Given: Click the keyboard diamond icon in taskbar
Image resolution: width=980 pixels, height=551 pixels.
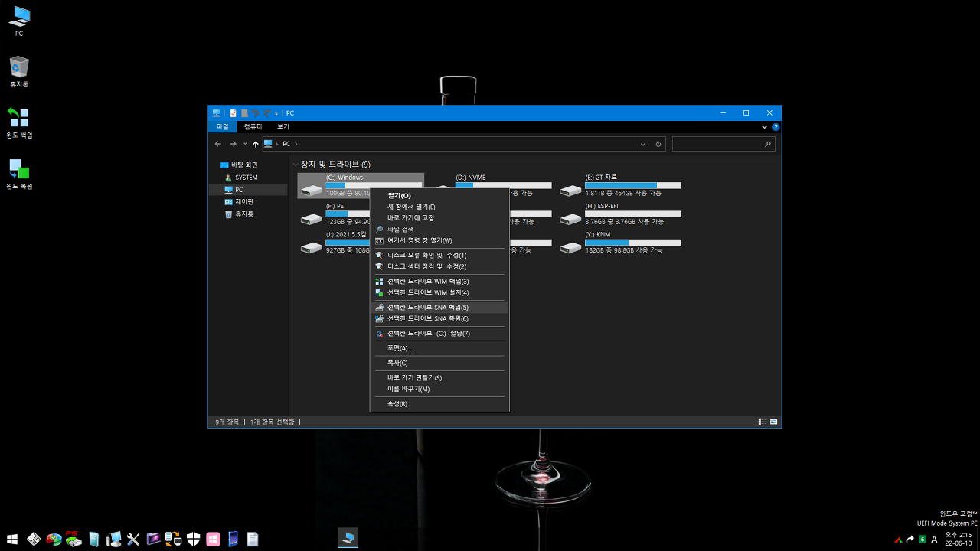Looking at the screenshot, I should pyautogui.click(x=34, y=539).
